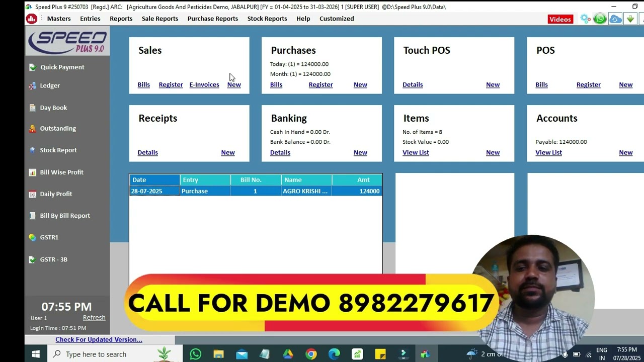Click the Quick Payment sidebar icon
The image size is (644, 362).
33,67
